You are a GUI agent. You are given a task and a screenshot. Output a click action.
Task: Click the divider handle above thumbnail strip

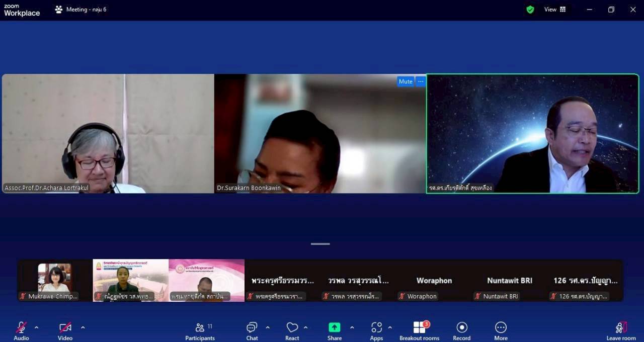coord(320,244)
